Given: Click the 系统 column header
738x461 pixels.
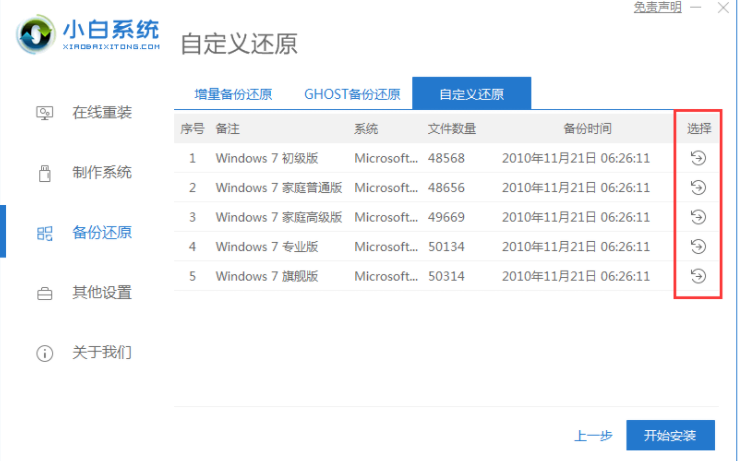Looking at the screenshot, I should click(x=366, y=129).
